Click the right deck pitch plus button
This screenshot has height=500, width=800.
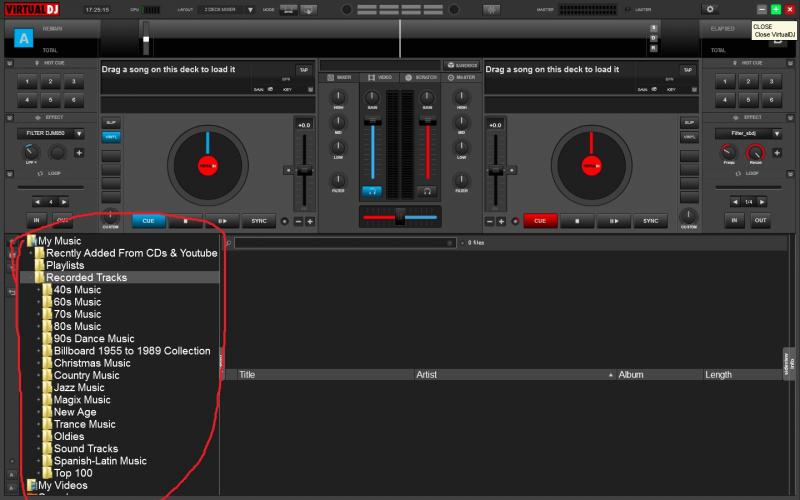[x=501, y=221]
